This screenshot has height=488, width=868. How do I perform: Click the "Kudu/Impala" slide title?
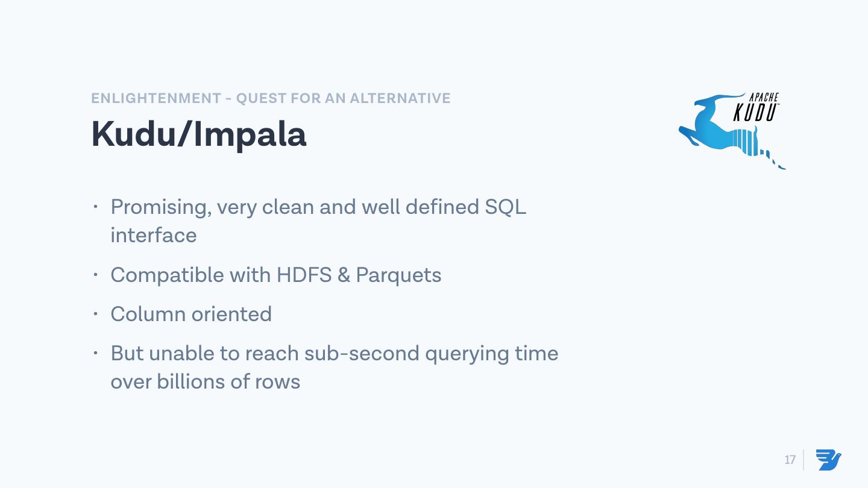point(199,134)
